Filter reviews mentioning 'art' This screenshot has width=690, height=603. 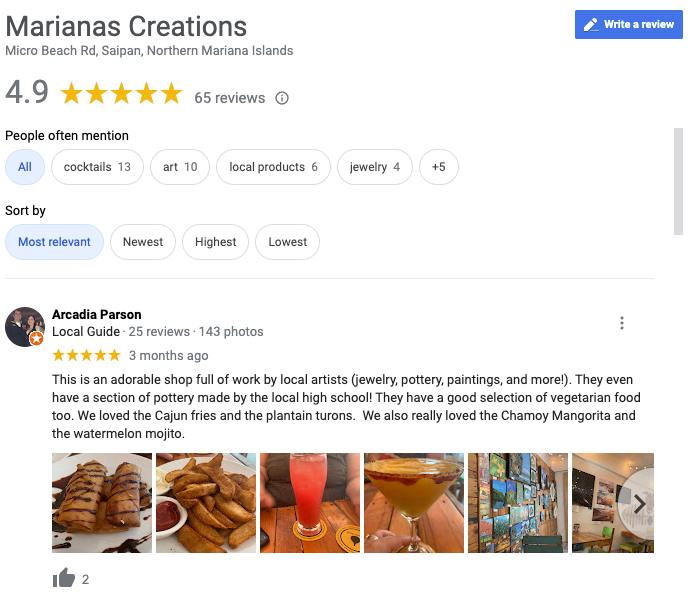click(180, 167)
